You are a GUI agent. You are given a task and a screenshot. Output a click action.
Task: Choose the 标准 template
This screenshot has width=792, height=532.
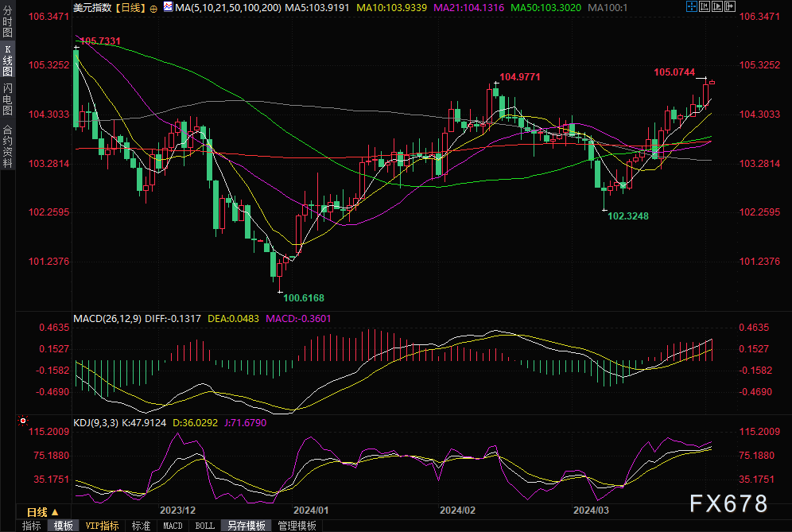tap(141, 526)
